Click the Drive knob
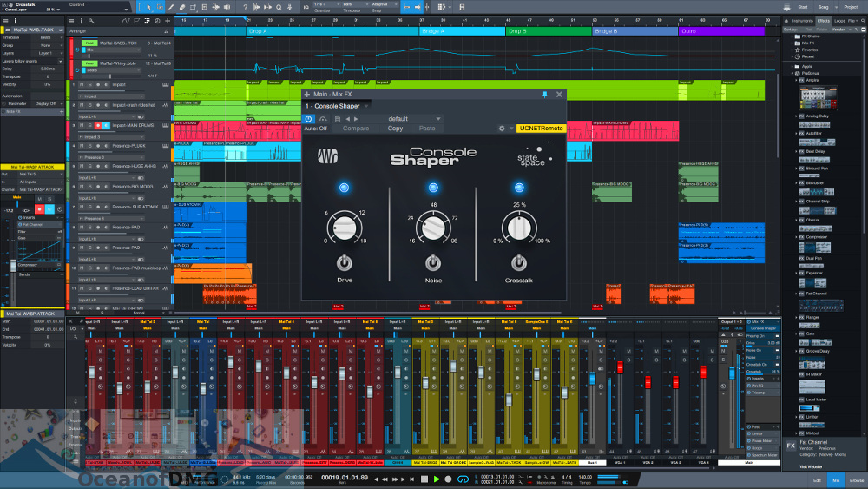Screen dimensions: 868x489 345,227
